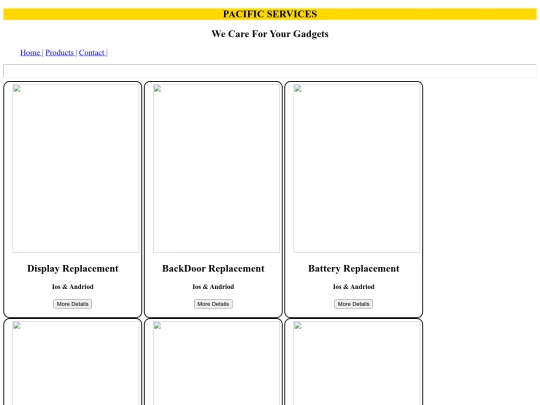Viewport: 540px width, 405px height.
Task: Click the Battery Replacement heading
Action: pyautogui.click(x=354, y=269)
